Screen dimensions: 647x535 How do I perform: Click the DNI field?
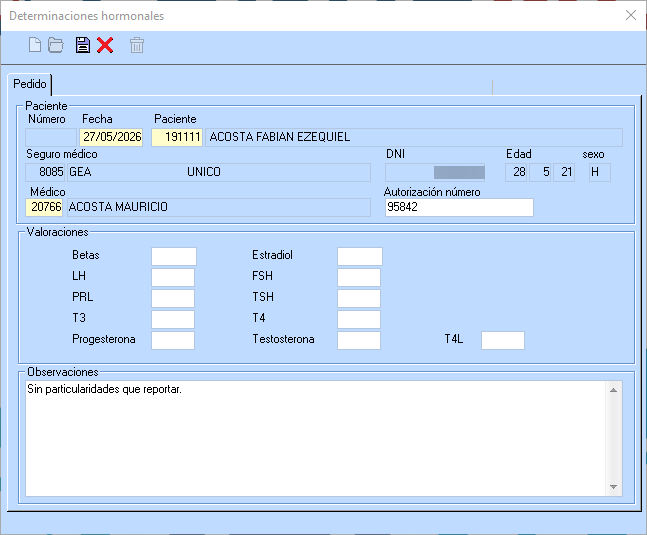[x=435, y=172]
